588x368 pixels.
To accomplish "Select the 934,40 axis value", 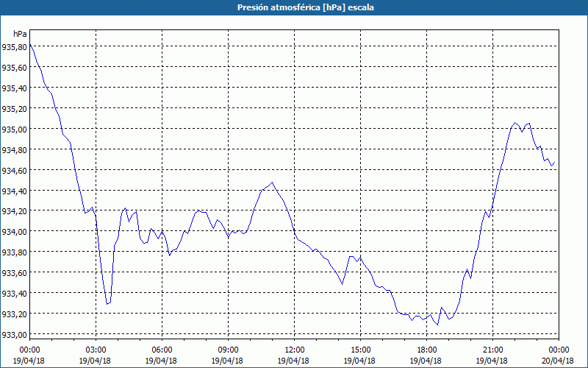I will (x=14, y=191).
